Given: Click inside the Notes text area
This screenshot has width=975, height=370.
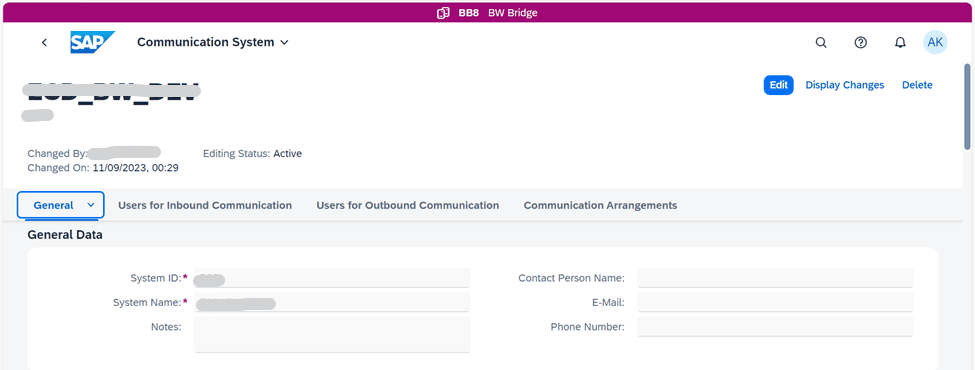Looking at the screenshot, I should 332,335.
